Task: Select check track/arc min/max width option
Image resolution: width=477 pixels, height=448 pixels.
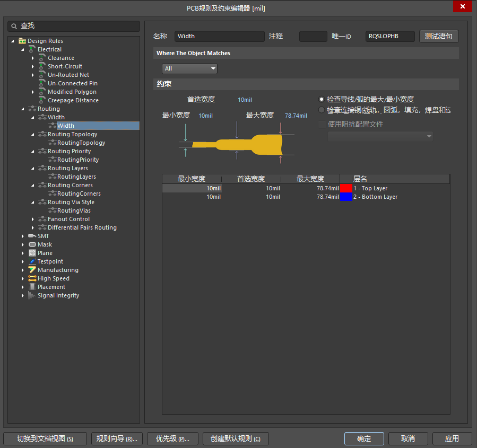Action: [321, 99]
